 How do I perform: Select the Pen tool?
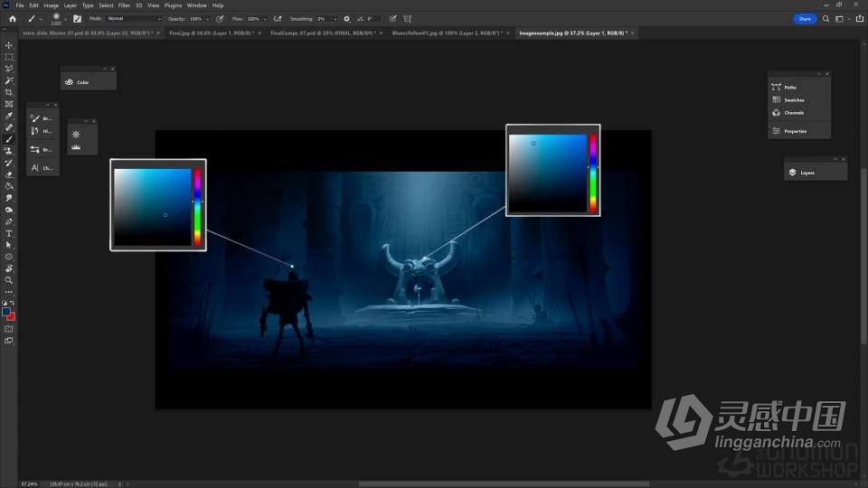click(9, 221)
